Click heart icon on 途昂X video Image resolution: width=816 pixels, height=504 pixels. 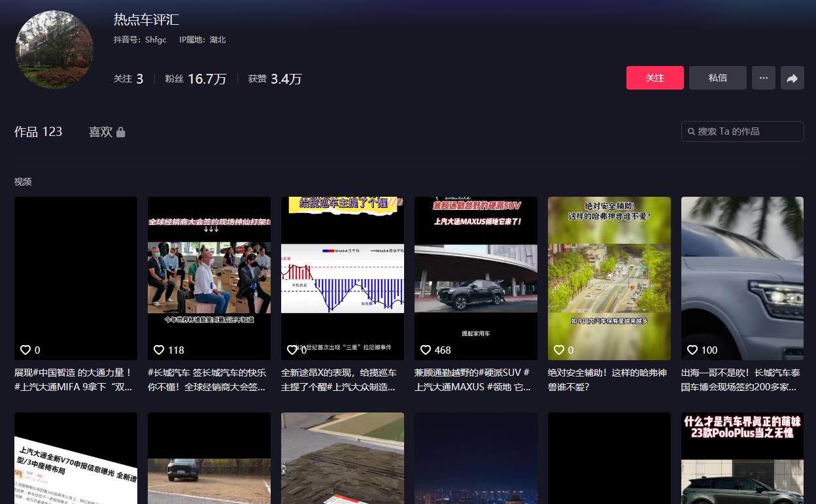coord(292,350)
